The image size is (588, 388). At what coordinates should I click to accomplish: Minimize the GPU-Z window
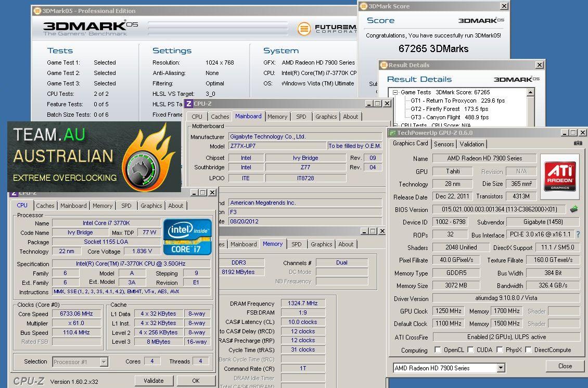[x=565, y=132]
